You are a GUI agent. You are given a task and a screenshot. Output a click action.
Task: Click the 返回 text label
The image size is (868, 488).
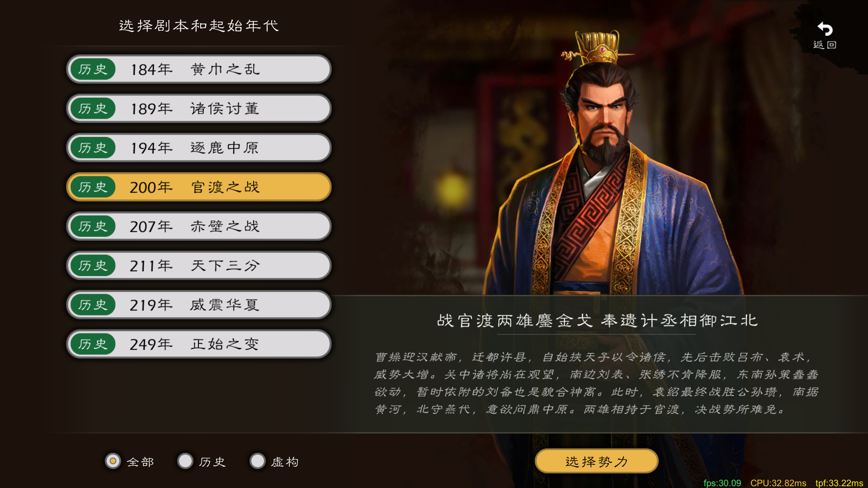[x=825, y=45]
